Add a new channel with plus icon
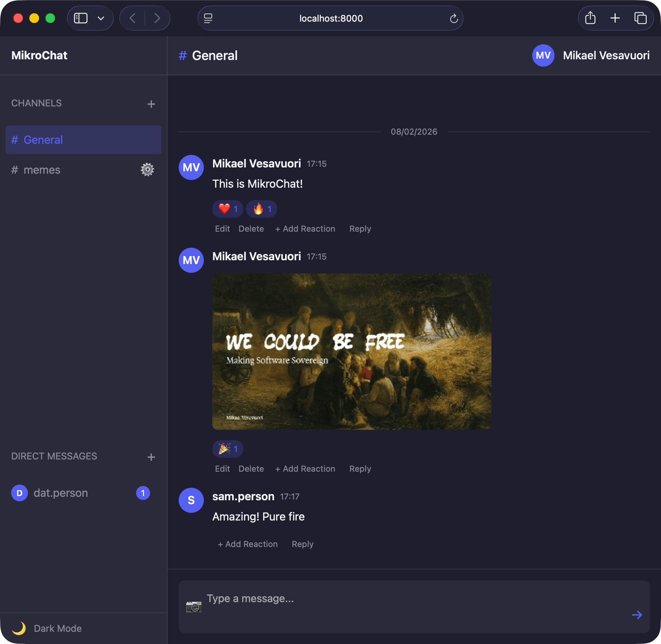The height and width of the screenshot is (644, 661). click(151, 104)
